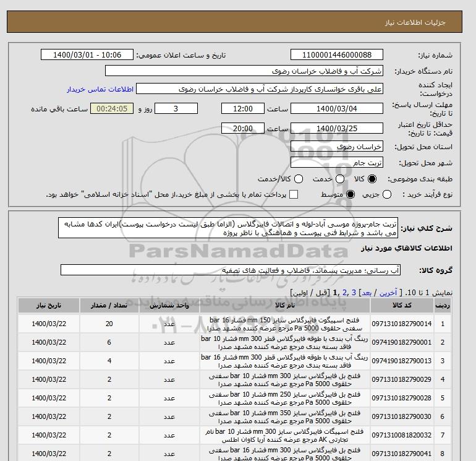
Task: Click the response deadline time 12:00
Action: pyautogui.click(x=242, y=108)
